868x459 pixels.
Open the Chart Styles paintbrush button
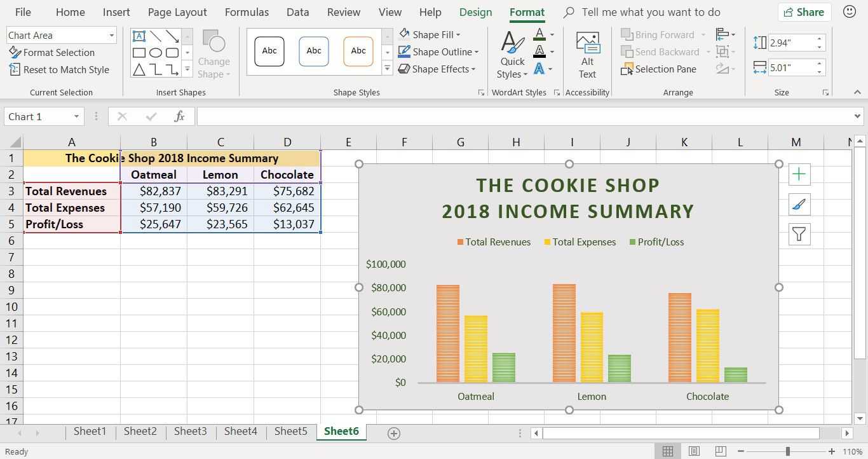[799, 204]
